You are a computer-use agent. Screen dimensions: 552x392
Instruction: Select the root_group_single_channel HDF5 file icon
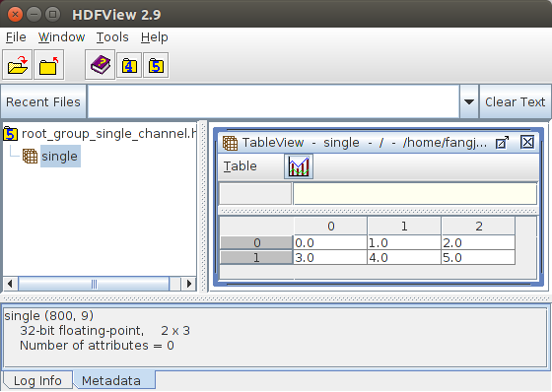(10, 134)
